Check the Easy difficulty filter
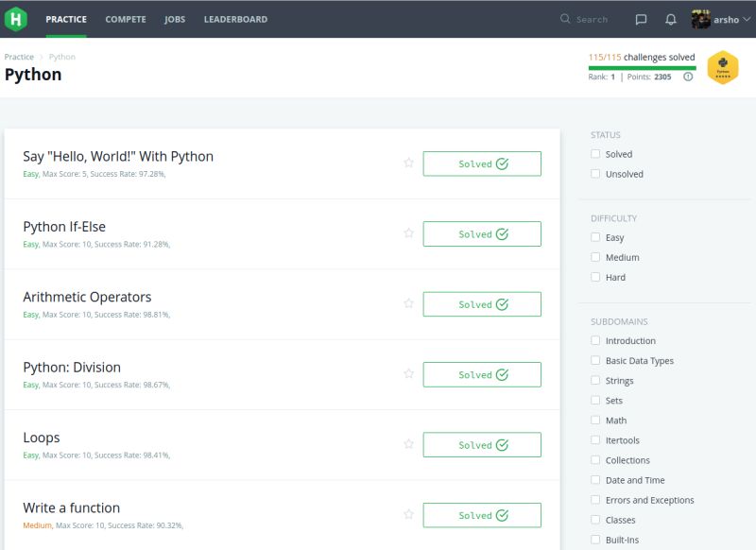The height and width of the screenshot is (550, 756). coord(595,237)
